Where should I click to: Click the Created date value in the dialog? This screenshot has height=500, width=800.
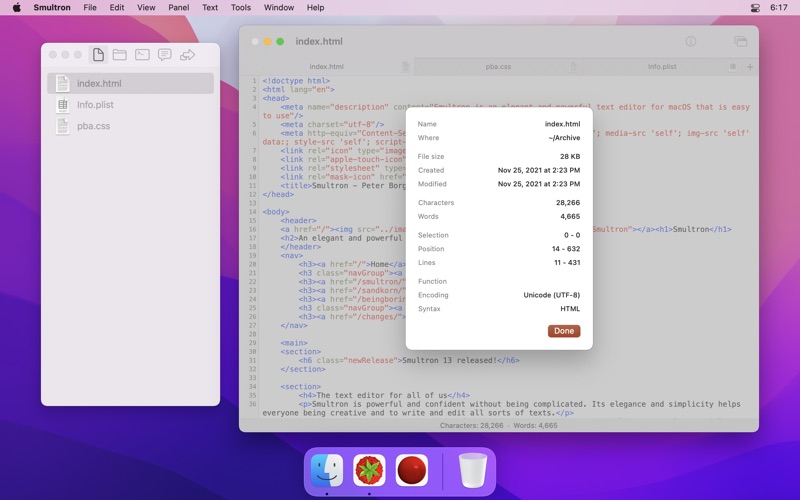click(x=539, y=170)
